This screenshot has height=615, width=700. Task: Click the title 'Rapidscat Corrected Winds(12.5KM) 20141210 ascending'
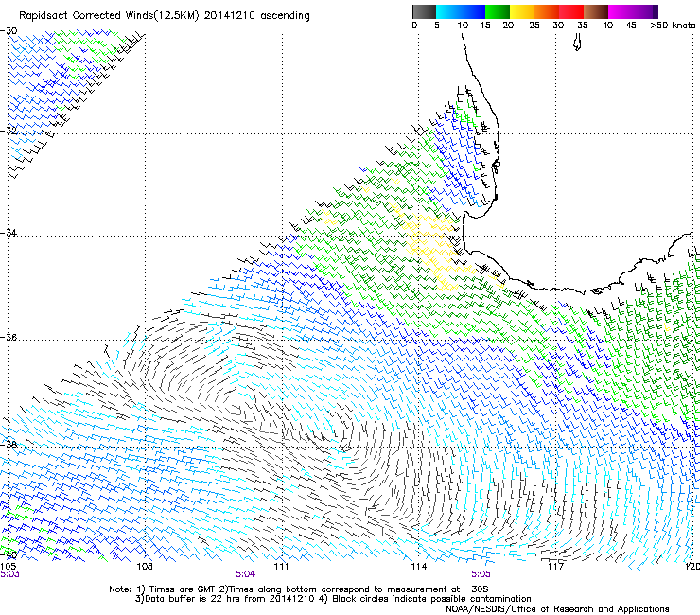click(165, 16)
